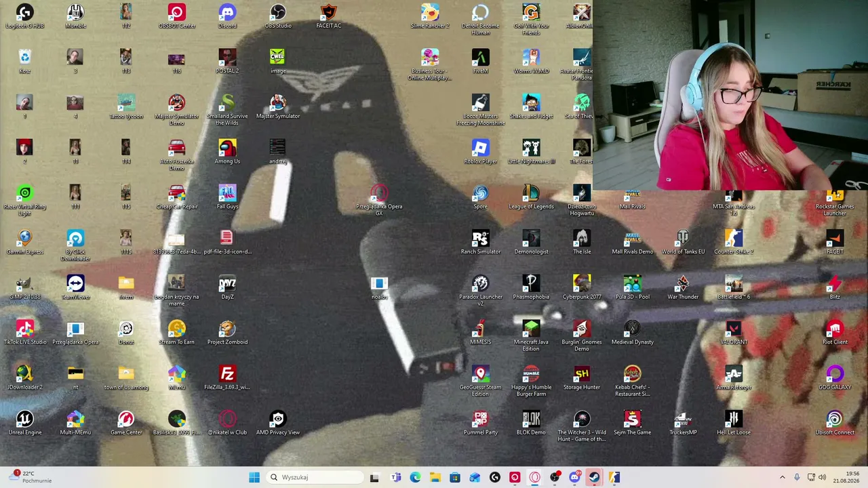Viewport: 868px width, 488px height.
Task: Launch Mumble from the desktop
Action: coord(75,16)
